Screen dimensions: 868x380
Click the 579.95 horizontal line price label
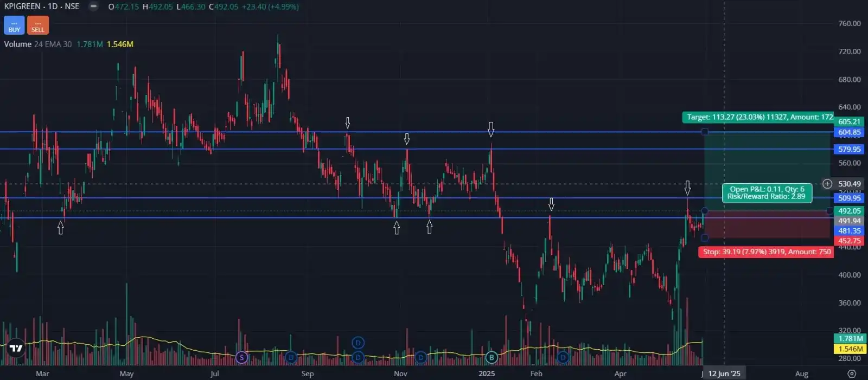(x=849, y=149)
